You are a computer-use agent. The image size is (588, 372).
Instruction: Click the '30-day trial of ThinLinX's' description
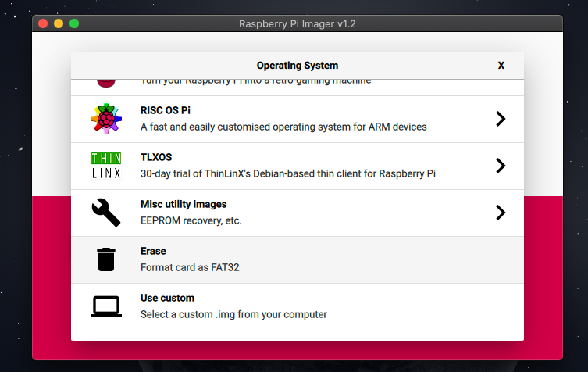288,174
